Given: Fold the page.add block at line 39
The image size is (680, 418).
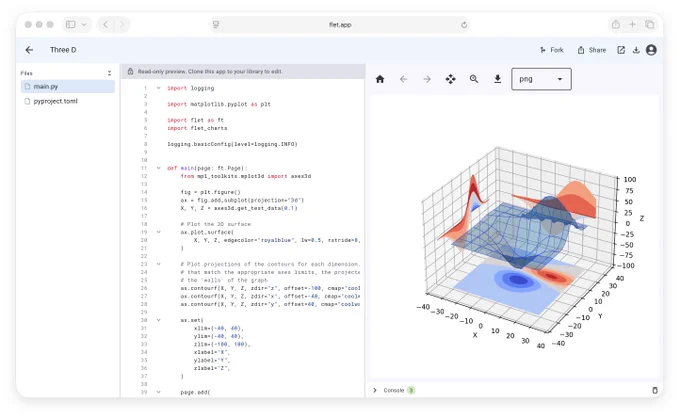Looking at the screenshot, I should [159, 392].
